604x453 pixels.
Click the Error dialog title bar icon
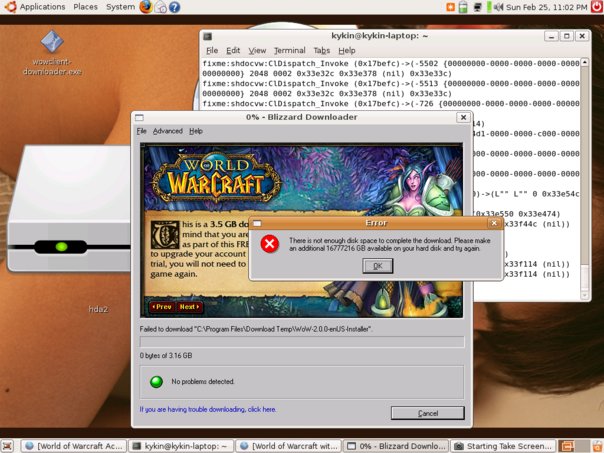[x=257, y=223]
